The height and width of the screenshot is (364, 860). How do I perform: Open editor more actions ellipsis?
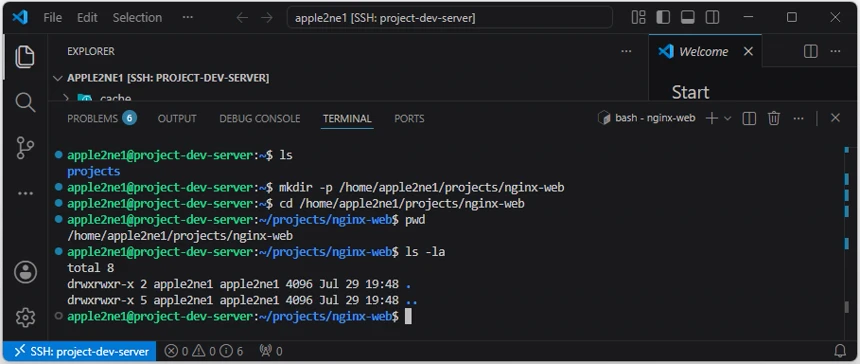tap(835, 52)
